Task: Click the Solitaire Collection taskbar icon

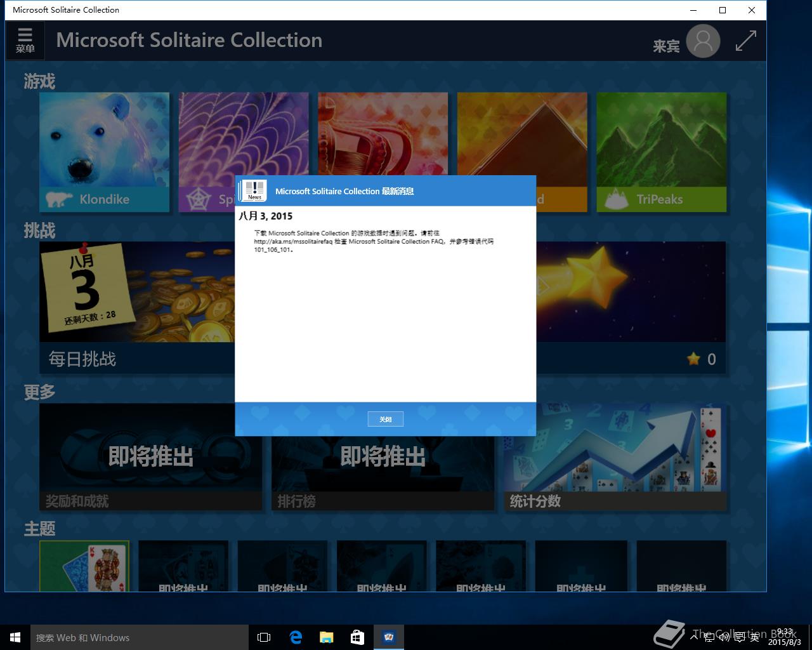Action: coord(389,637)
